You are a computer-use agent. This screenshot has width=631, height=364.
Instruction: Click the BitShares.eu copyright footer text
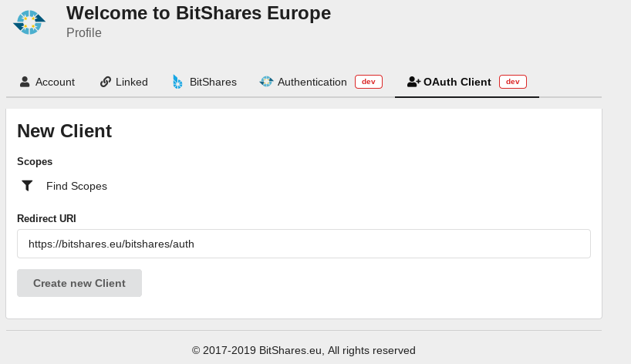pyautogui.click(x=304, y=350)
